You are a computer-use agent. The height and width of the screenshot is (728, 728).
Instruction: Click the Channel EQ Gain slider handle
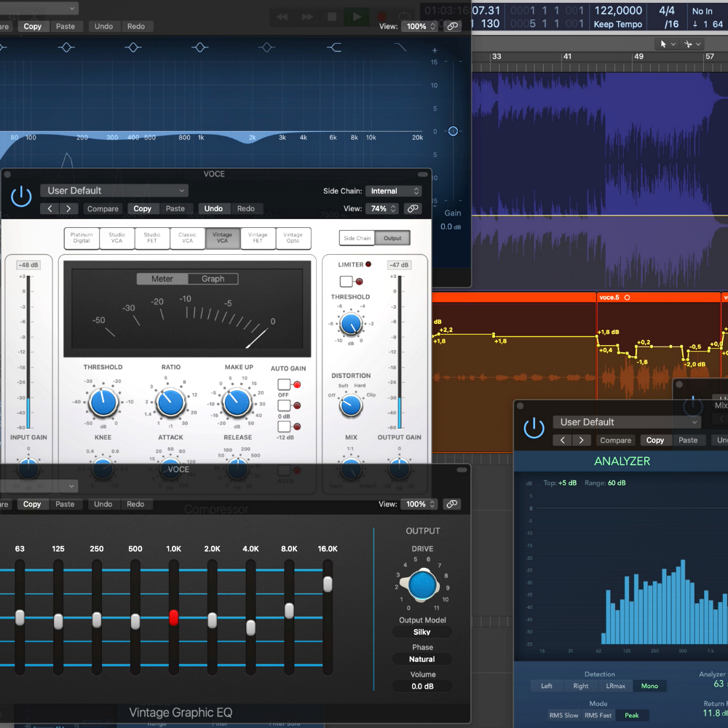pyautogui.click(x=453, y=131)
